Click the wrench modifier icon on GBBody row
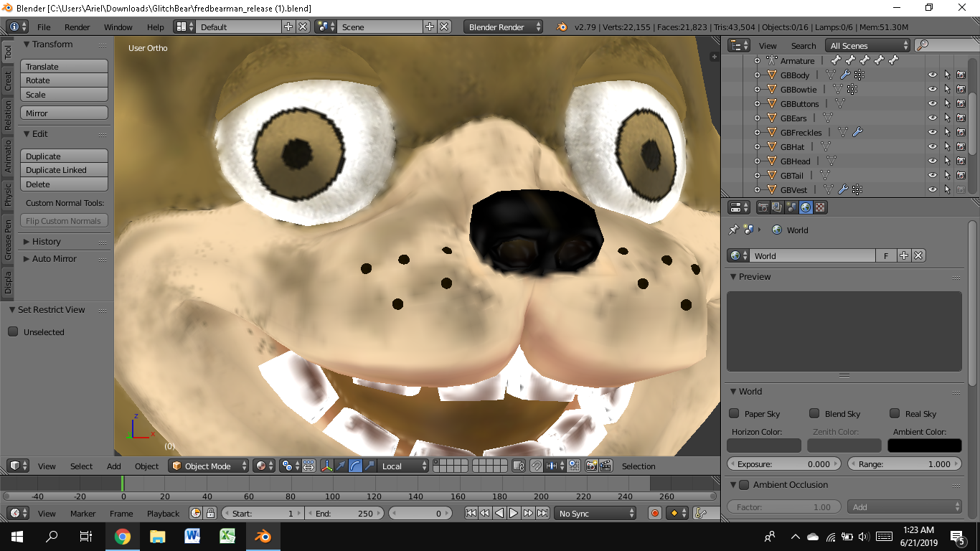The image size is (980, 551). click(845, 75)
